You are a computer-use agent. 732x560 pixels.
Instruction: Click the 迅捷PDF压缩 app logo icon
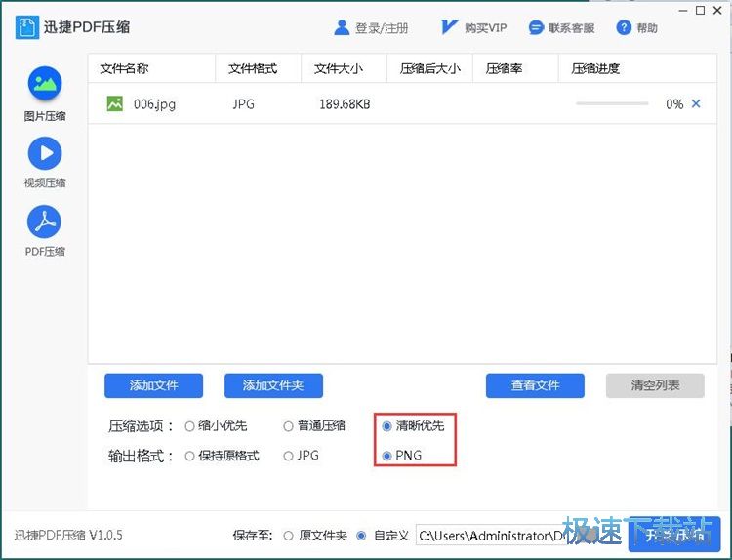(26, 27)
